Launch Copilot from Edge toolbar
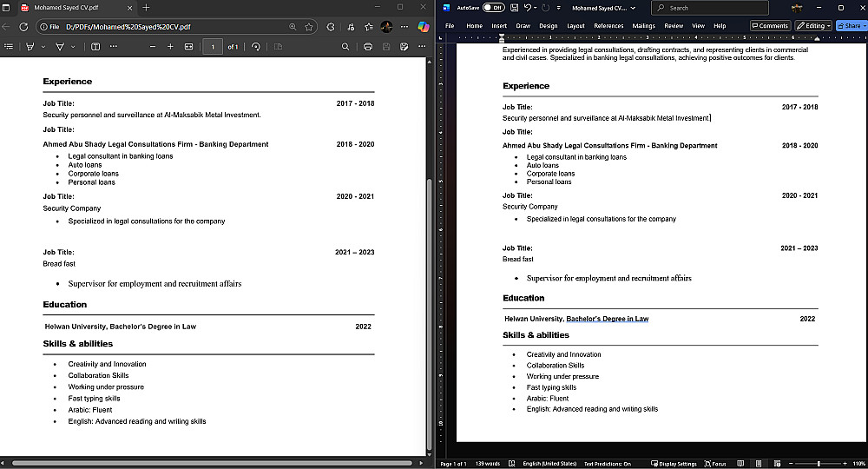This screenshot has height=469, width=868. tap(424, 27)
